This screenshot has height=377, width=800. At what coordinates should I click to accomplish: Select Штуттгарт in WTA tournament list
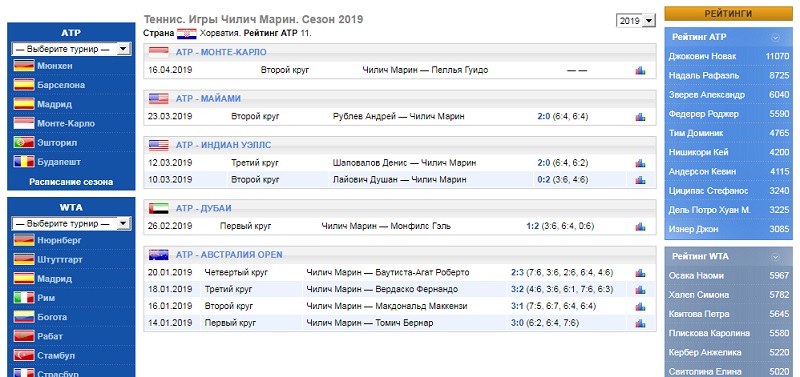(x=60, y=260)
